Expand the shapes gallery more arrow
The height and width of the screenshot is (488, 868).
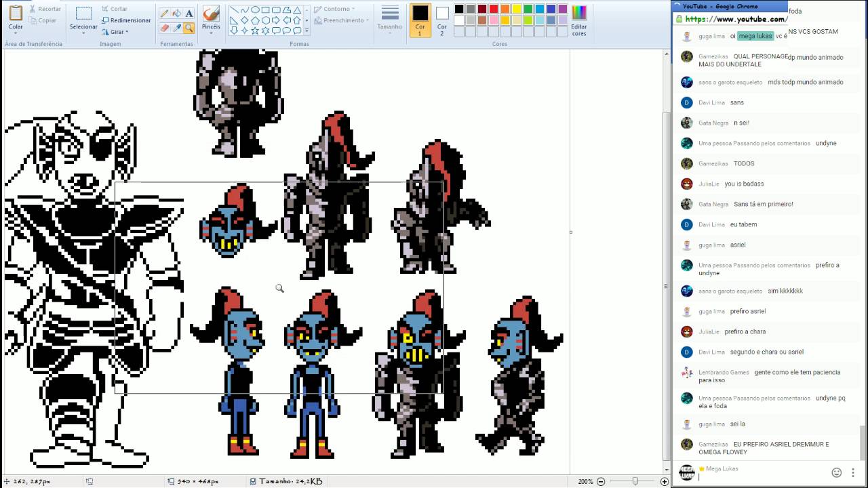(x=307, y=30)
